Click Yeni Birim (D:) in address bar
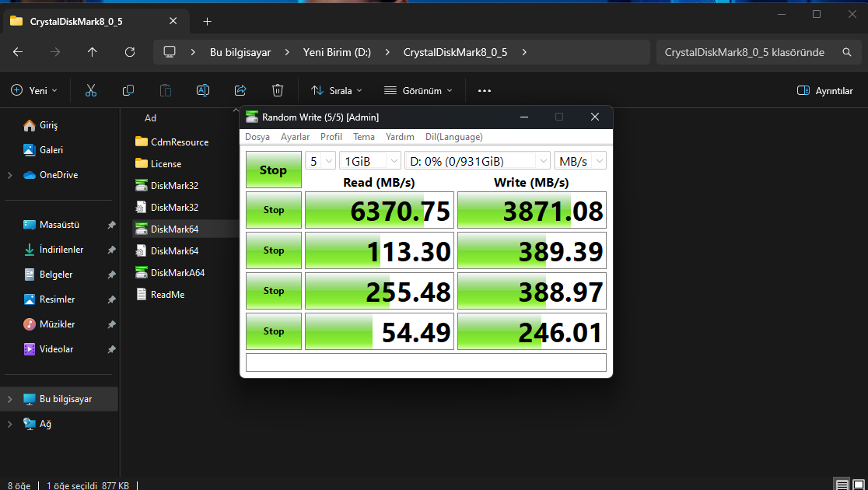868x490 pixels. [x=337, y=52]
